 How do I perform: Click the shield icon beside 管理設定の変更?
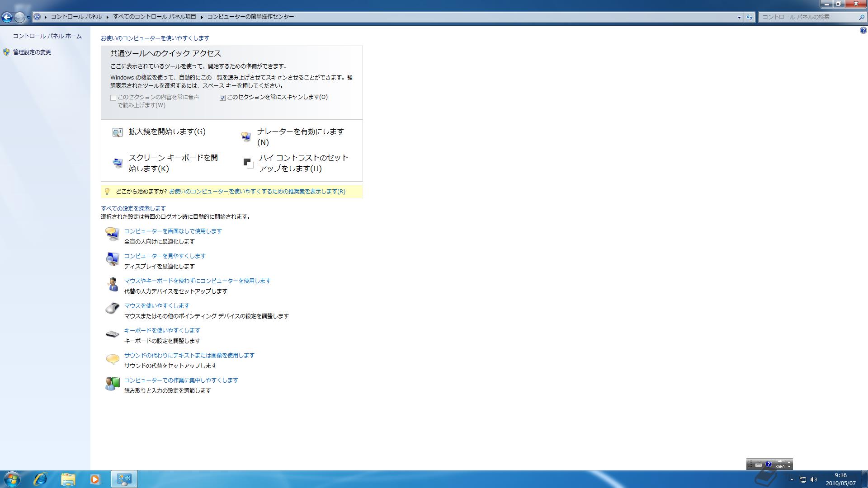[6, 52]
